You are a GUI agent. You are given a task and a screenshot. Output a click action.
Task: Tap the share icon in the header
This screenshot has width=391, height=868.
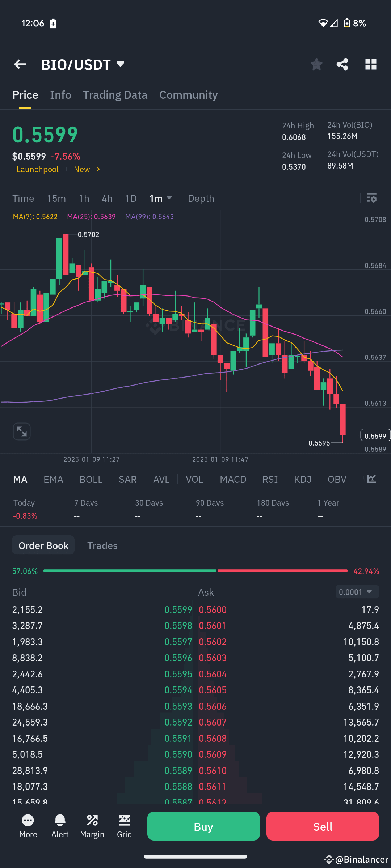[342, 64]
